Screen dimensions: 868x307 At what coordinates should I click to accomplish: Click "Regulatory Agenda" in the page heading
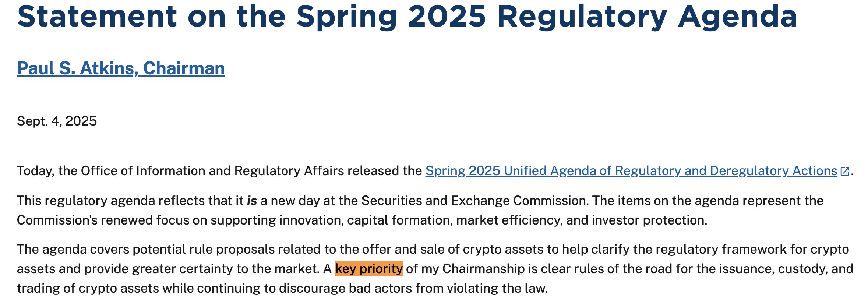(647, 16)
